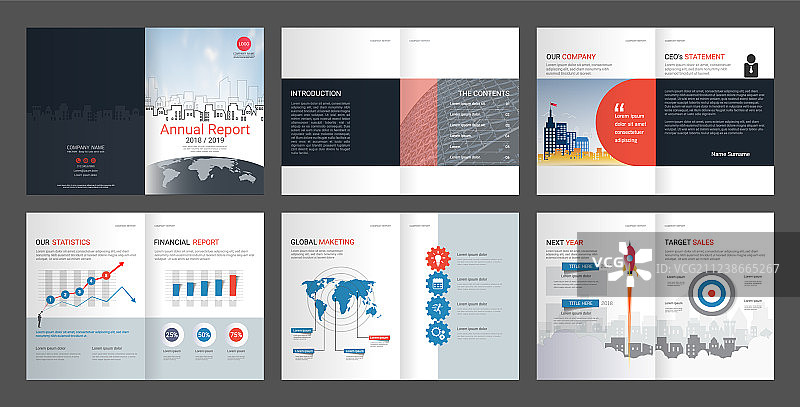Click the businessman icon by CEO's Statement

click(750, 67)
